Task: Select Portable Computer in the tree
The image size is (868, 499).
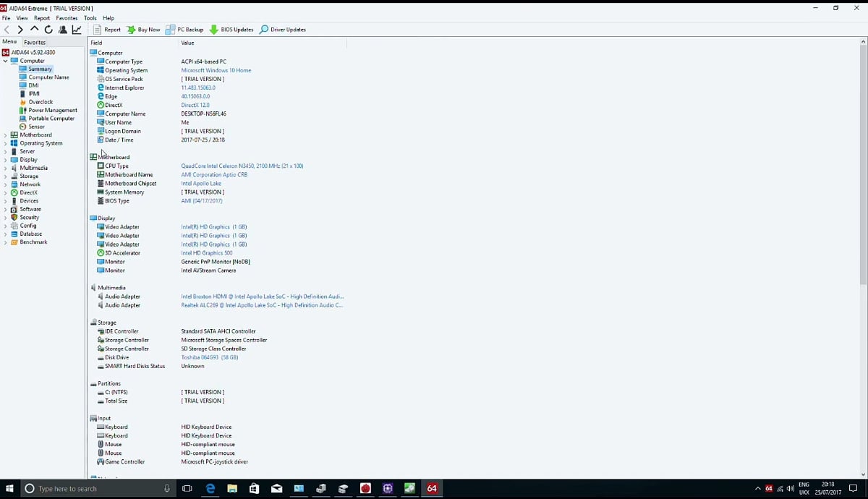Action: (x=51, y=119)
